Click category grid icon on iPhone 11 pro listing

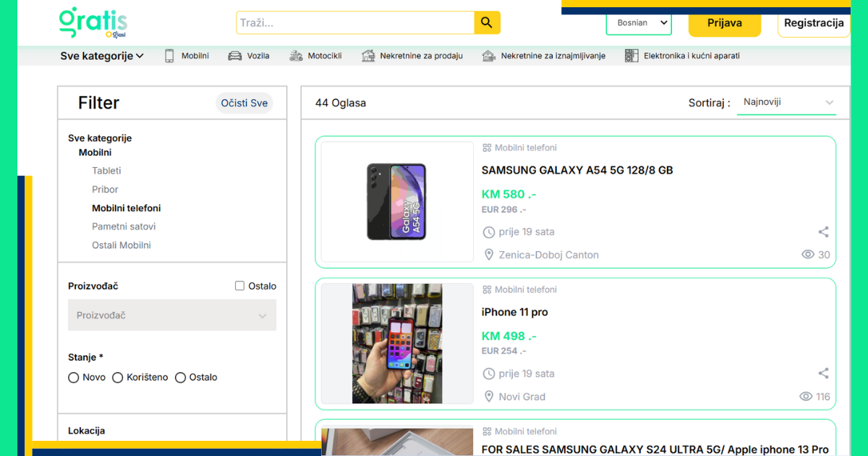coord(487,290)
